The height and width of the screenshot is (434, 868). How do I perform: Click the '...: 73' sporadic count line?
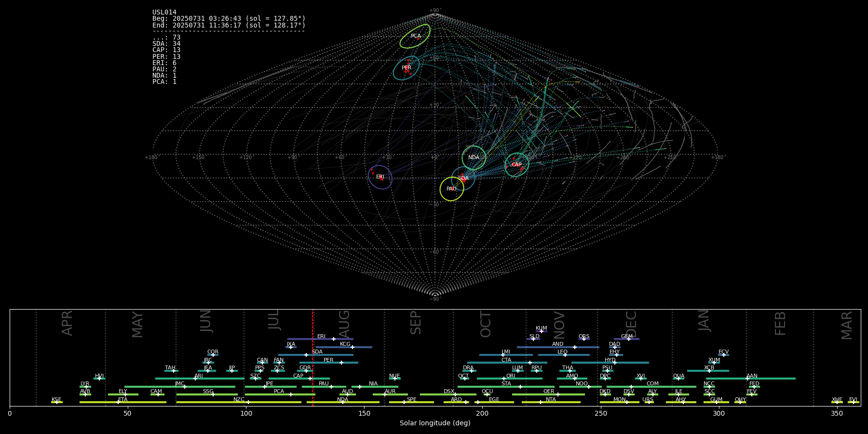tap(166, 38)
